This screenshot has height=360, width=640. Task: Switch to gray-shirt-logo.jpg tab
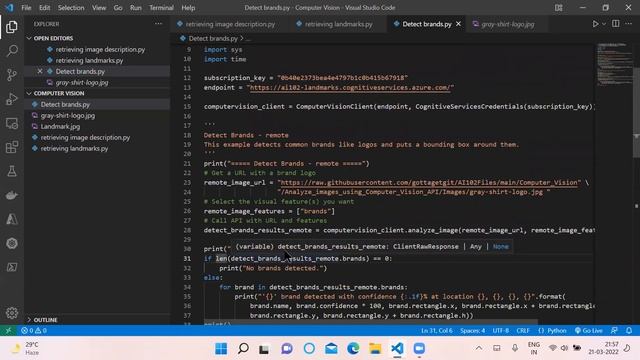point(507,24)
